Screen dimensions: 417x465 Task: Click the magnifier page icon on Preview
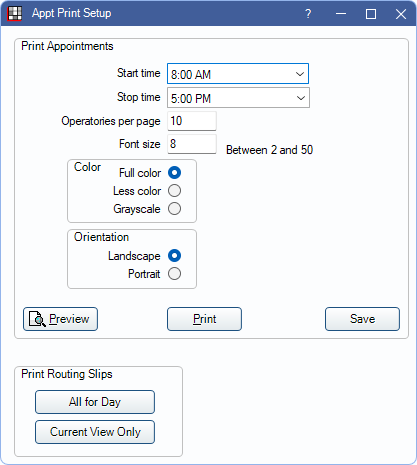(37, 319)
